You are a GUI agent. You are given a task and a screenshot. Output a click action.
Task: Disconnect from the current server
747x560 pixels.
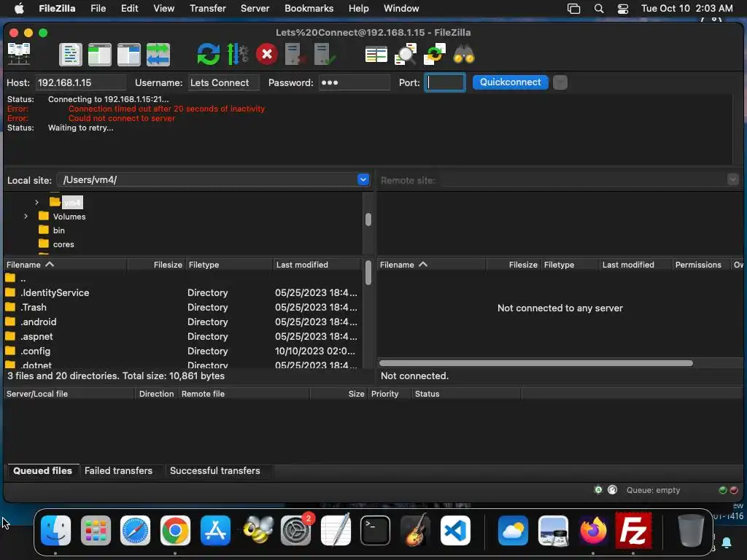click(295, 54)
